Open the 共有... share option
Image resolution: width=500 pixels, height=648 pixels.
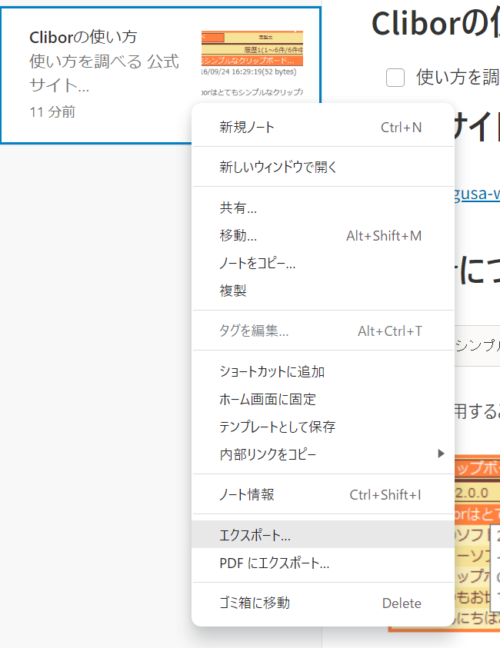(323, 208)
